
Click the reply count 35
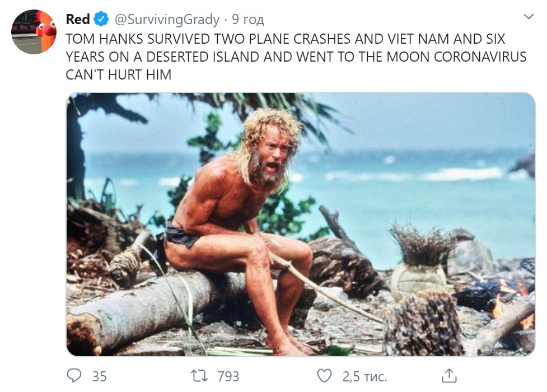pos(100,376)
